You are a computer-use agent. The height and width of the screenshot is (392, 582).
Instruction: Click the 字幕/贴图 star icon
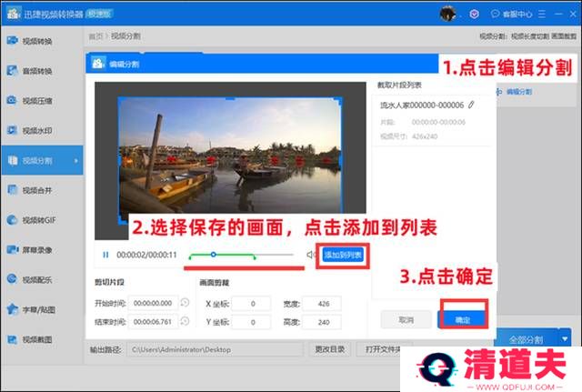pyautogui.click(x=12, y=309)
